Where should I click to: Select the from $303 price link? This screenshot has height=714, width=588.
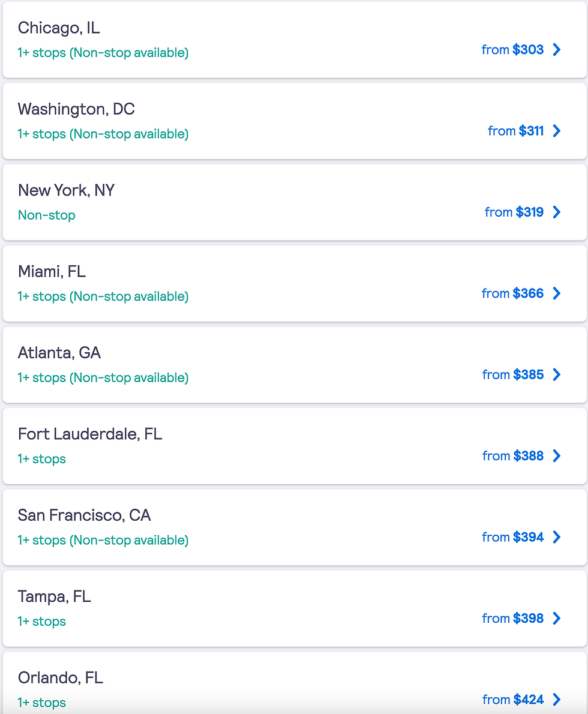pos(512,50)
